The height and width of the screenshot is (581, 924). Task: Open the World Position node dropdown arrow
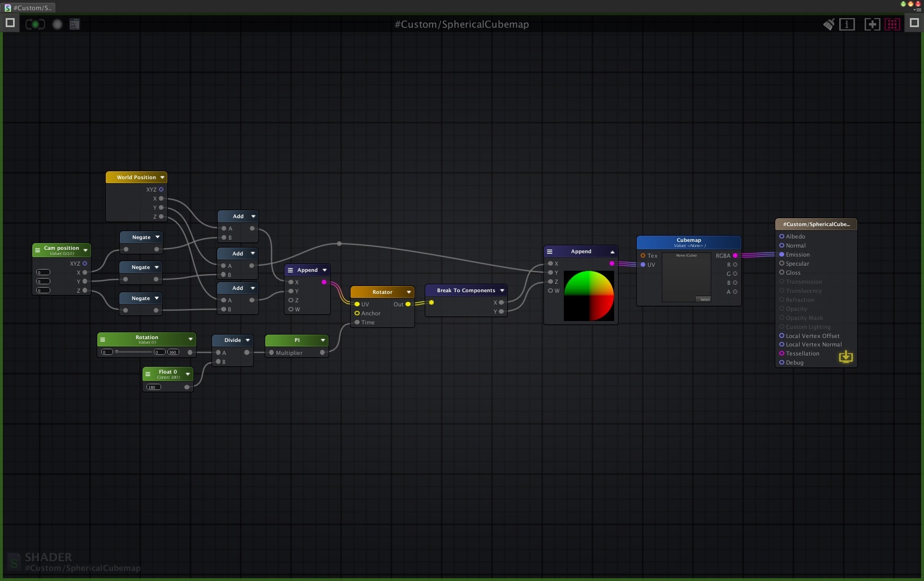tap(162, 177)
